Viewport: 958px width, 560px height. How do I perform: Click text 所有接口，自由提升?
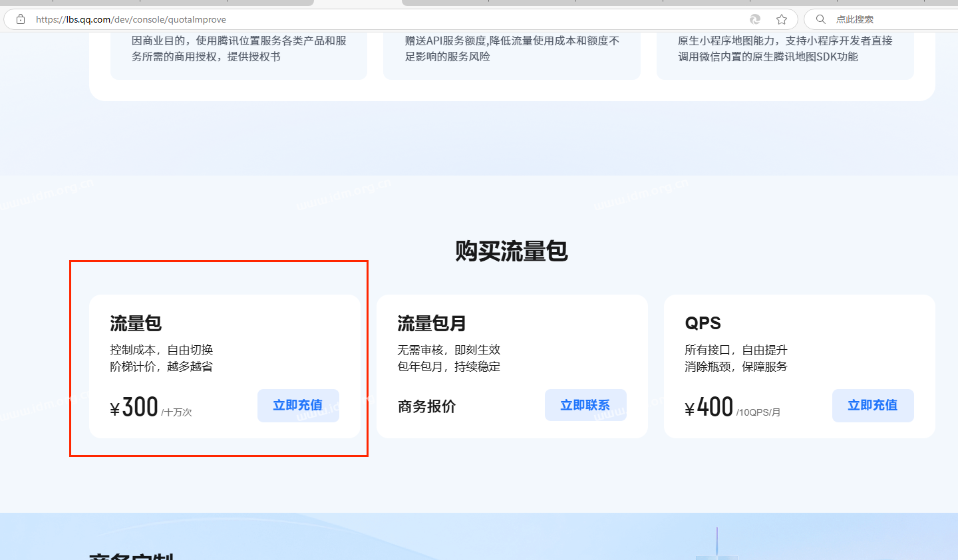pyautogui.click(x=736, y=350)
